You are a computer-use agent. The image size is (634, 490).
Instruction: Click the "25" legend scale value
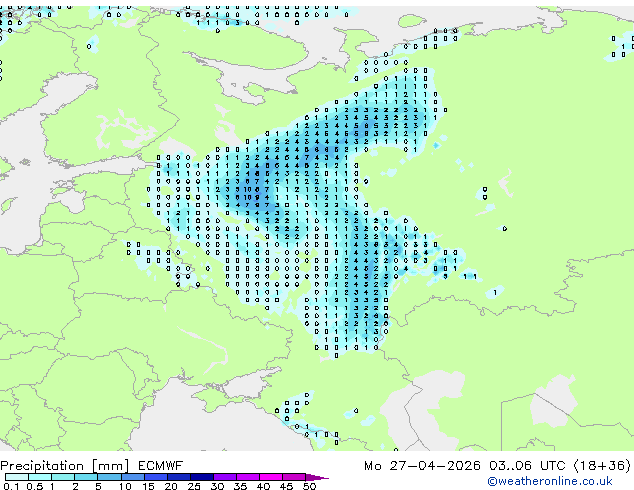tap(194, 486)
